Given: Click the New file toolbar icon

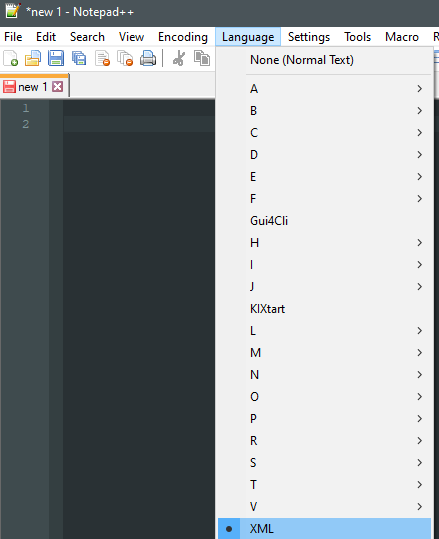Looking at the screenshot, I should tap(10, 58).
